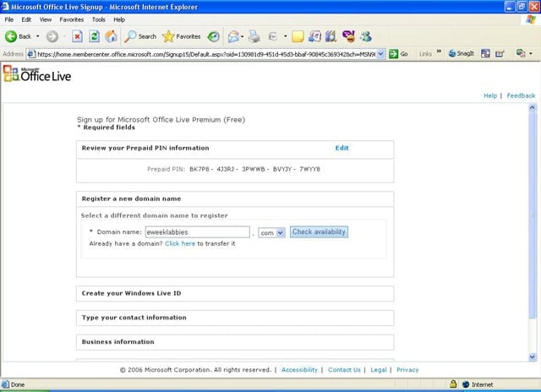This screenshot has height=392, width=541.
Task: Refresh the page with green arrows icon
Action: 94,36
